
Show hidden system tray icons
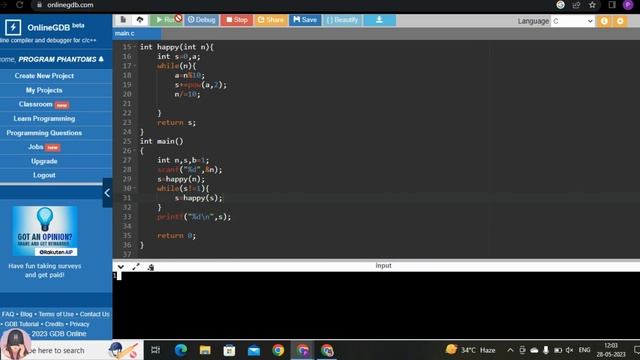pos(510,350)
